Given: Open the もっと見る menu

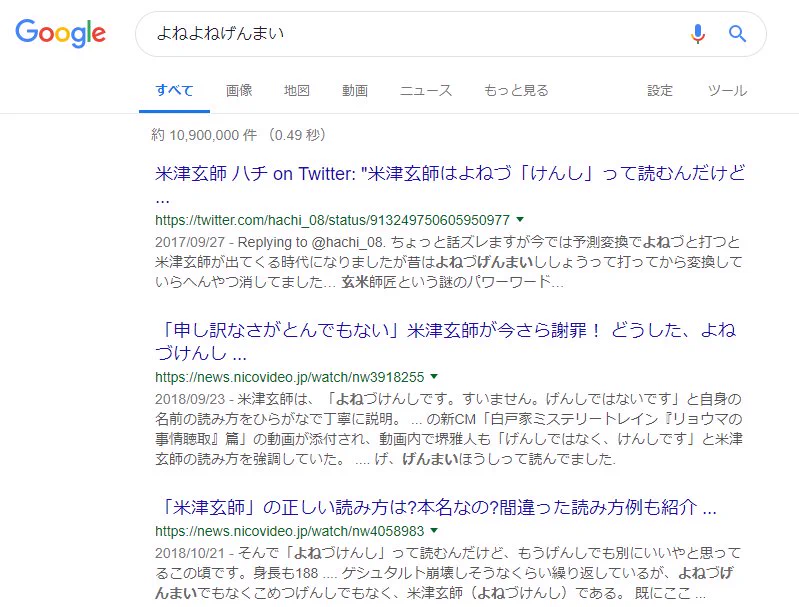Looking at the screenshot, I should click(516, 90).
